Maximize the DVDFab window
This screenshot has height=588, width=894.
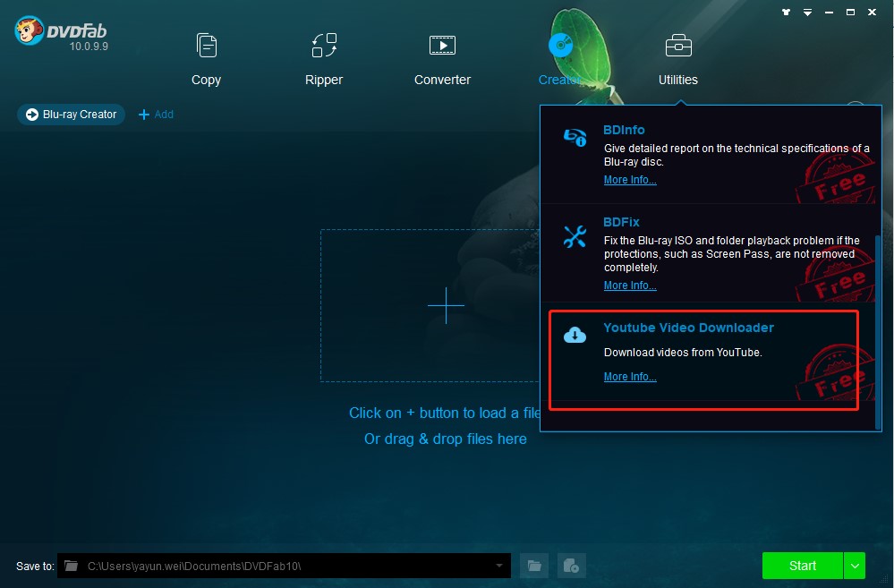click(x=850, y=12)
